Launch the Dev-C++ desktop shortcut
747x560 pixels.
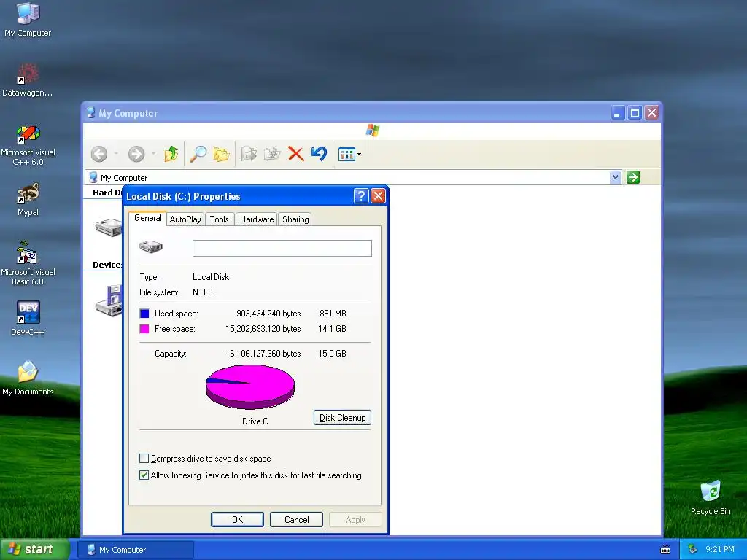point(28,319)
